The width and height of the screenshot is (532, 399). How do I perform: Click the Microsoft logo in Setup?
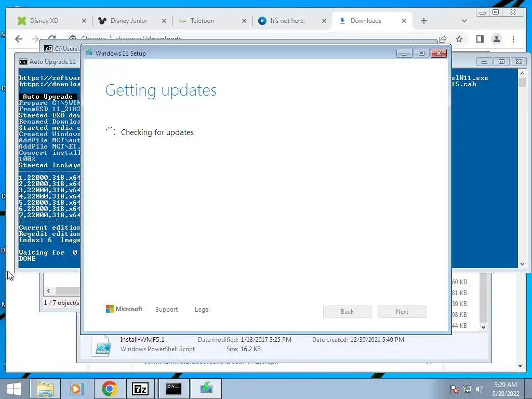[124, 309]
